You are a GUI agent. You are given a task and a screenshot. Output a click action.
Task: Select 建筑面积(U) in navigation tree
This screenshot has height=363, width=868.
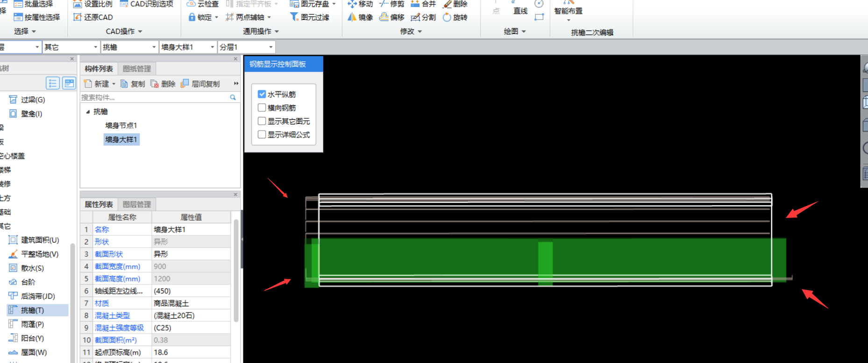(34, 240)
